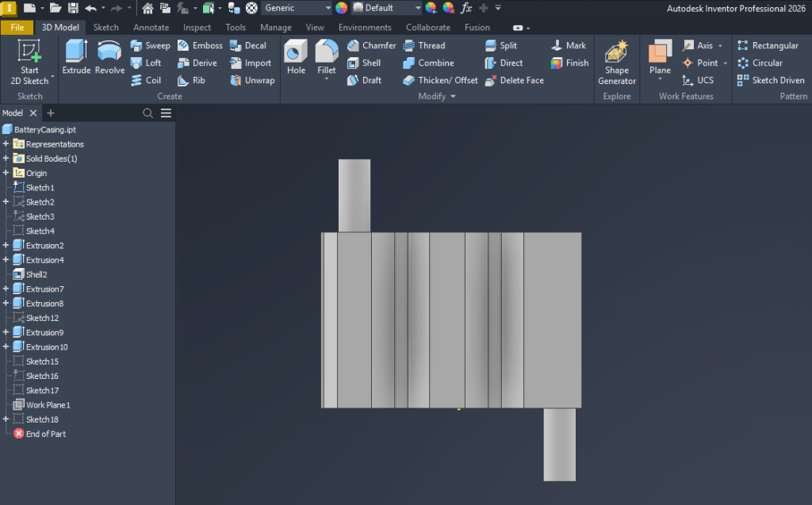This screenshot has width=812, height=505.
Task: Switch to the Sketch ribbon tab
Action: click(x=106, y=27)
